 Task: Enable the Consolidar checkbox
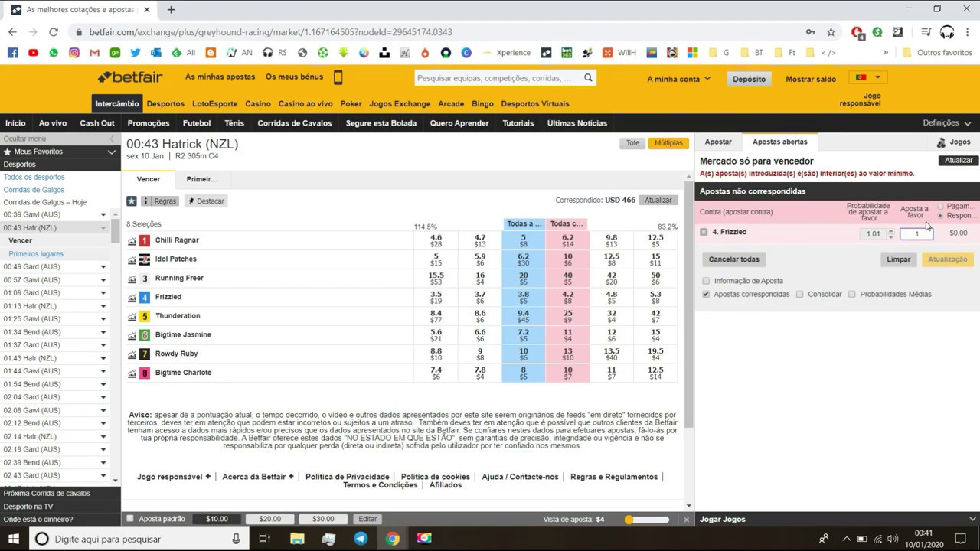(x=799, y=294)
